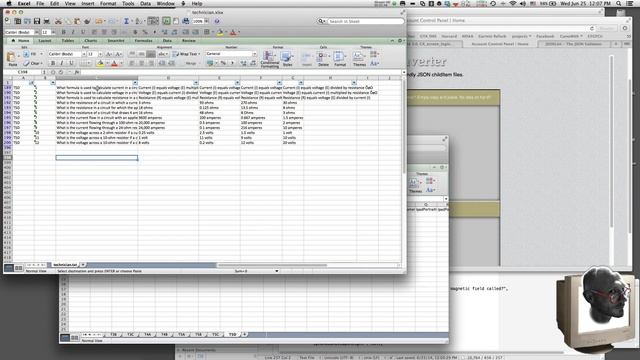Switch to Page Layout view using the status bar icon
Screen dimensions: 640x360
[x=18, y=268]
